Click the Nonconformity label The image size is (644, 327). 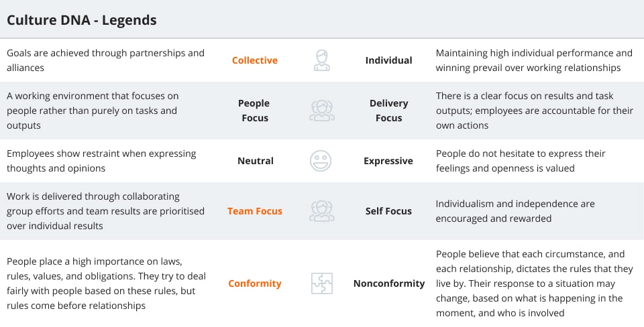pyautogui.click(x=389, y=283)
